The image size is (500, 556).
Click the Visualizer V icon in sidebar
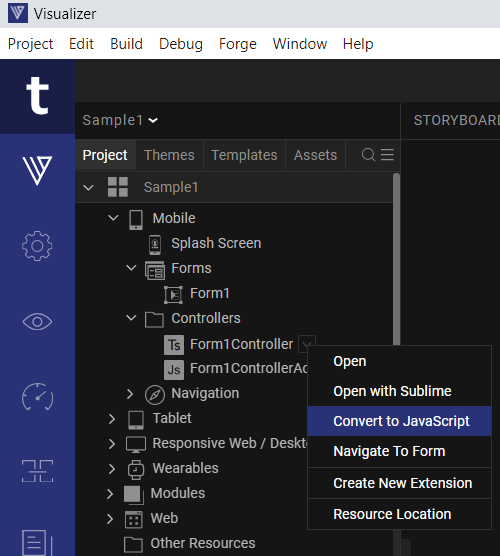tap(37, 171)
